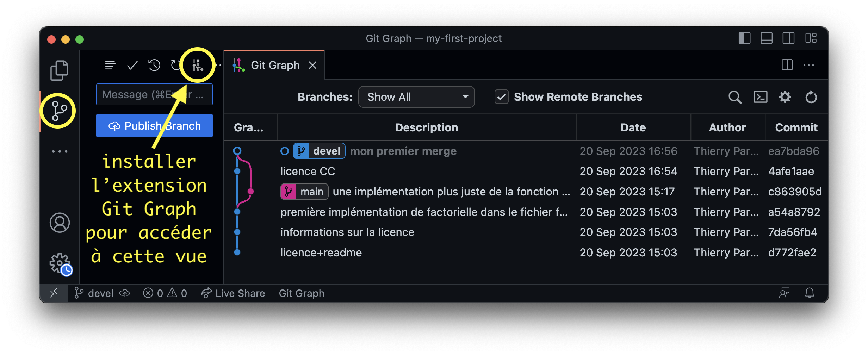Open the Git Graph search (magnifier) icon
This screenshot has width=868, height=355.
click(x=735, y=97)
